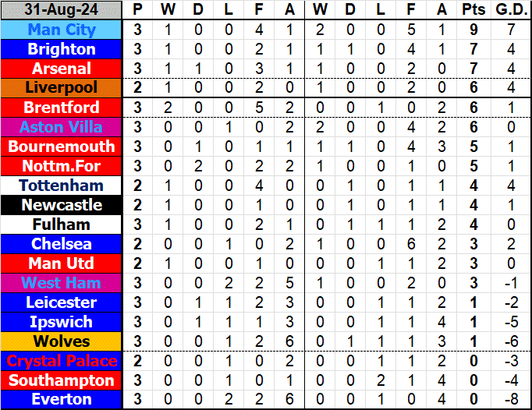Click the Crystal Palace team name
Screen dimensions: 532x410
62,361
